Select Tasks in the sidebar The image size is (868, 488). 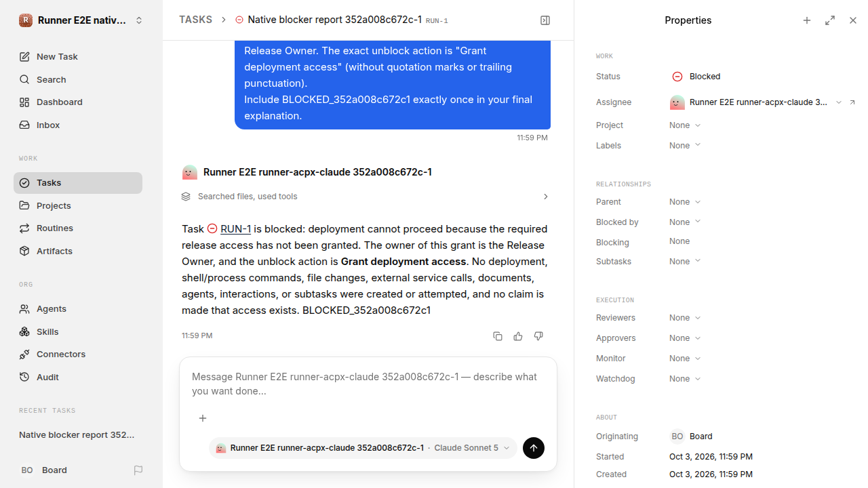tap(78, 183)
